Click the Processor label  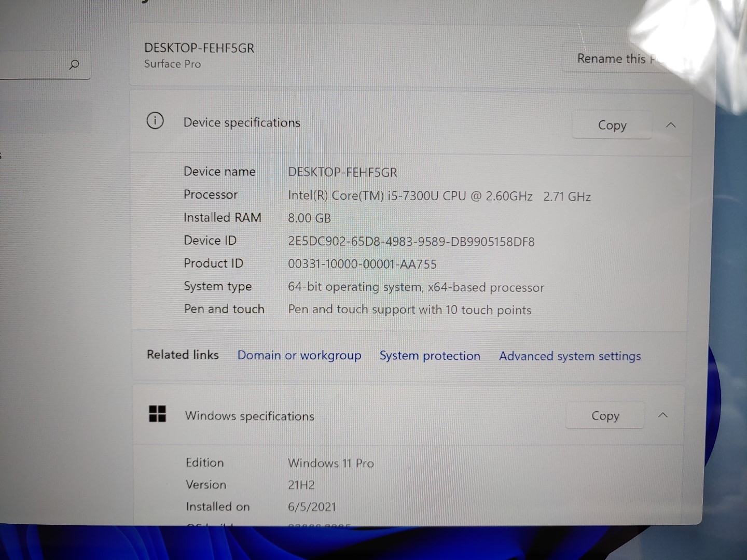[210, 194]
